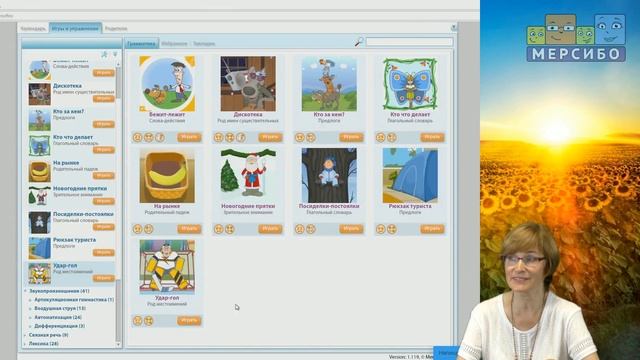The height and width of the screenshot is (360, 640).
Task: Click second round icon under На рынке card
Action: click(x=149, y=229)
